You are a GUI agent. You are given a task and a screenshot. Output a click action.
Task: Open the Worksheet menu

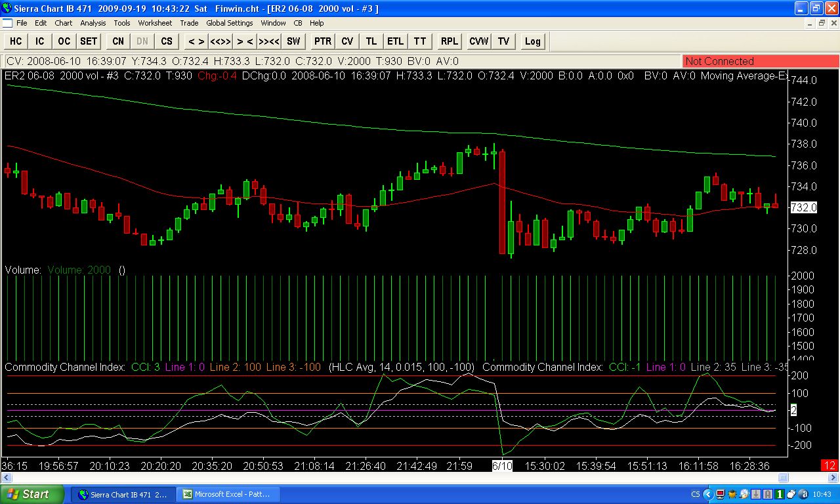tap(155, 23)
